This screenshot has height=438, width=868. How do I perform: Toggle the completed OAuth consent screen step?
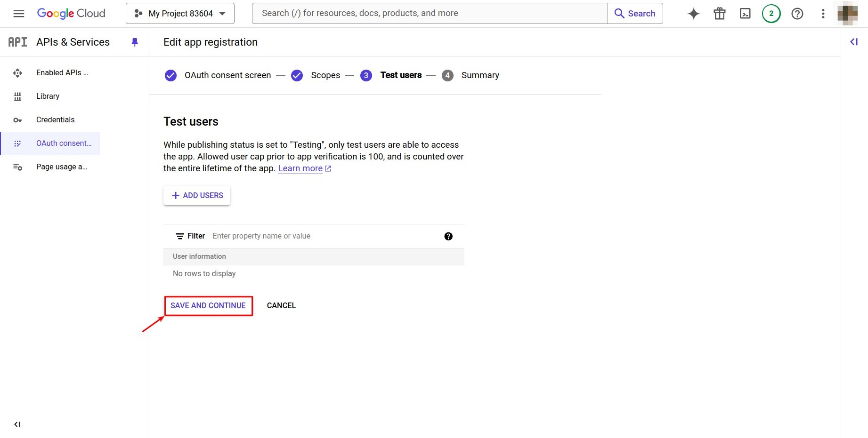pos(170,75)
